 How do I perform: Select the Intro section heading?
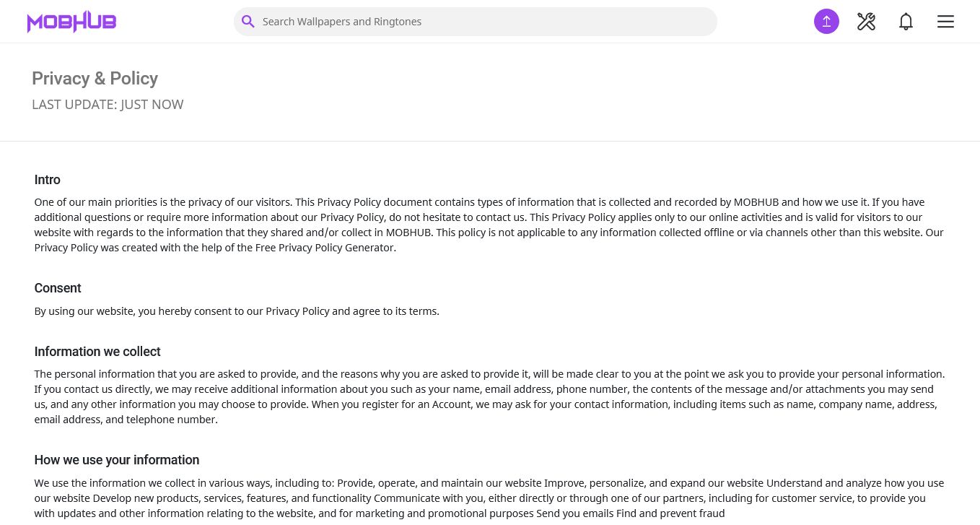pos(48,180)
